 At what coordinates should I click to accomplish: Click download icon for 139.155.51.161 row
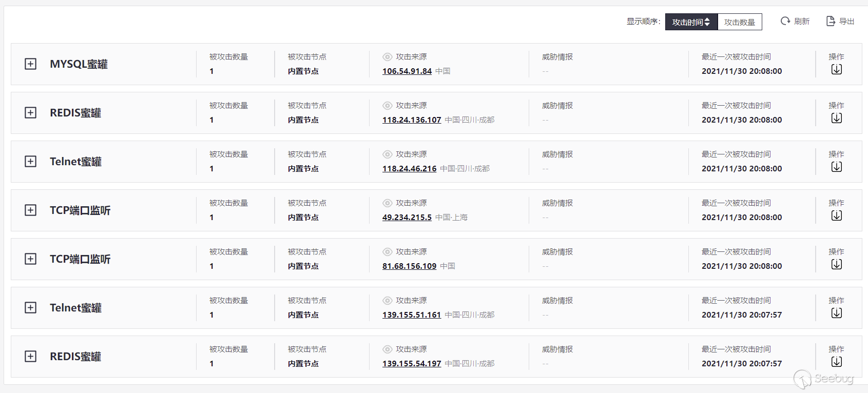tap(837, 313)
